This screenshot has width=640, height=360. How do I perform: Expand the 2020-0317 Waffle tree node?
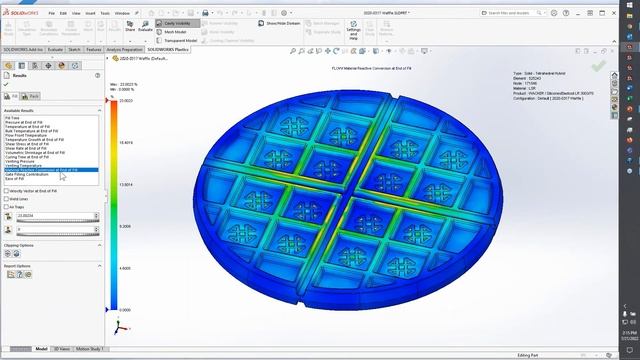point(108,58)
